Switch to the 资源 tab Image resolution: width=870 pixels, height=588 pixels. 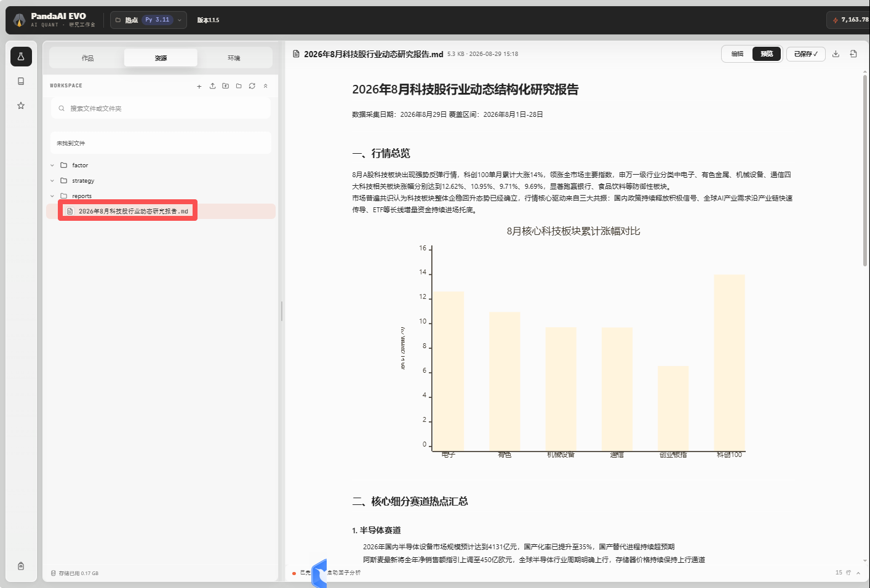point(161,58)
